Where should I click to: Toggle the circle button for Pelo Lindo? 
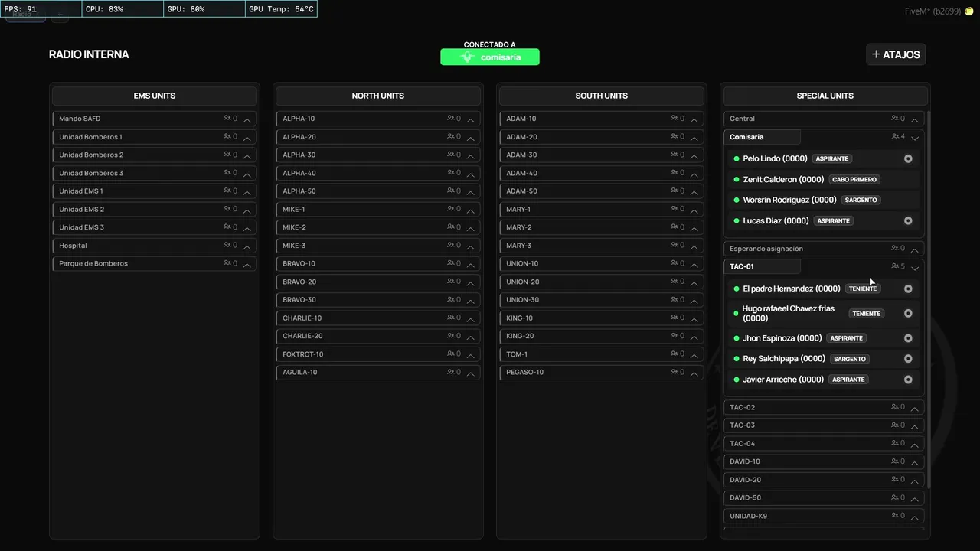tap(908, 159)
